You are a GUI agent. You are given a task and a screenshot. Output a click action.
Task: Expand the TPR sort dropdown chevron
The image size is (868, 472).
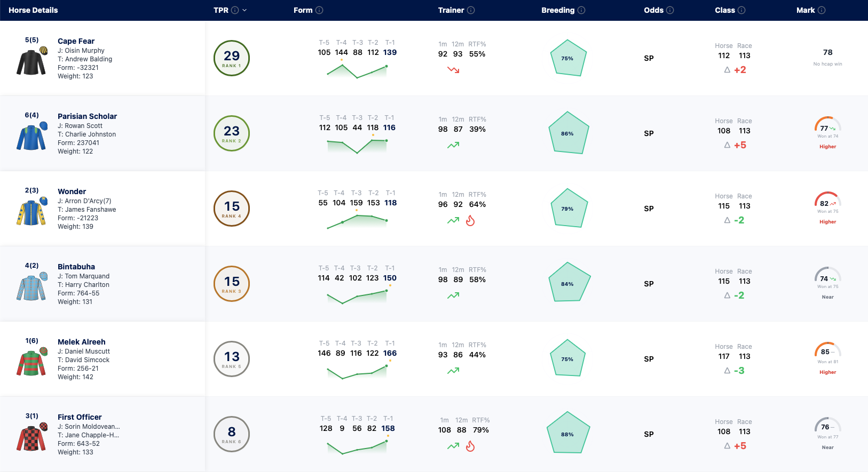pos(244,10)
